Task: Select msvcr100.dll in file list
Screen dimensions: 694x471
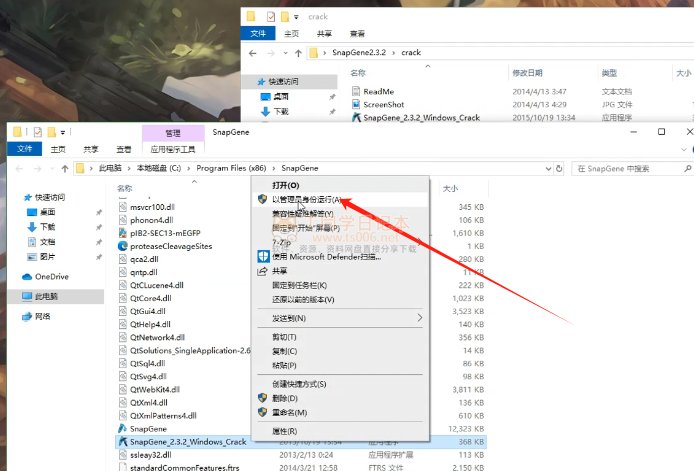Action: [152, 207]
